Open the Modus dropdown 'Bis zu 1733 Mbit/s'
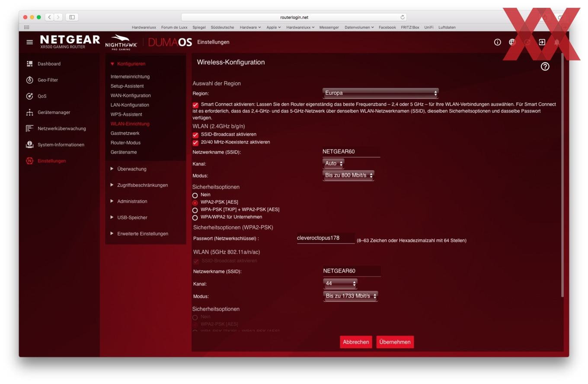The height and width of the screenshot is (384, 588). 351,296
